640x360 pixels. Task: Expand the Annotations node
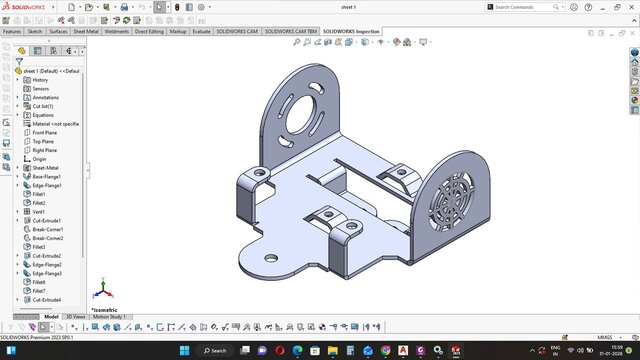pos(18,97)
